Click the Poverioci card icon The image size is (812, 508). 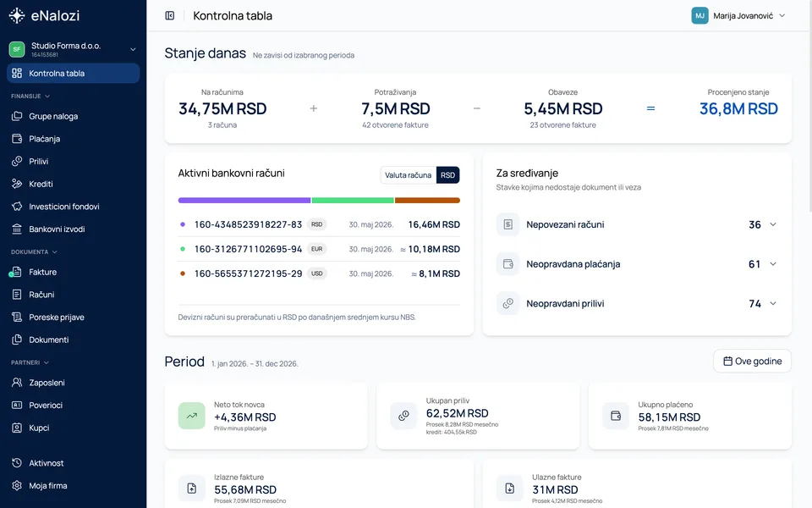pyautogui.click(x=17, y=405)
